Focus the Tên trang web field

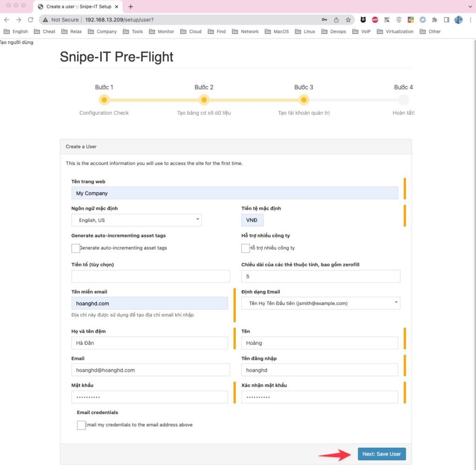pos(235,193)
